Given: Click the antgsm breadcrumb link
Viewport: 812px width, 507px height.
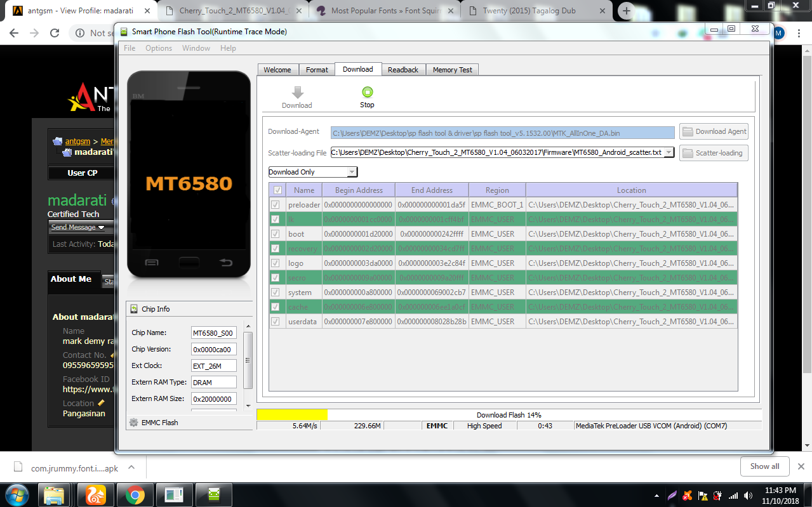Looking at the screenshot, I should coord(77,142).
